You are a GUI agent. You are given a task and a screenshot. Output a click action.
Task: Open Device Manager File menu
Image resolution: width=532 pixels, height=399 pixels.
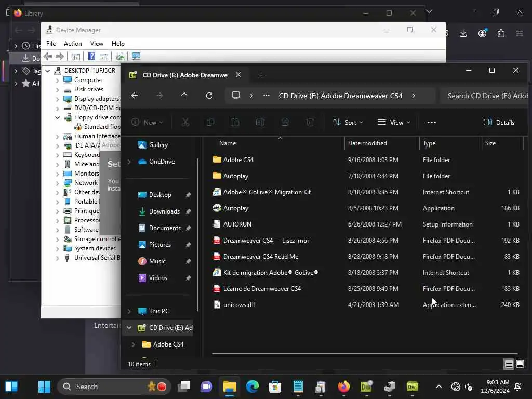pyautogui.click(x=51, y=44)
